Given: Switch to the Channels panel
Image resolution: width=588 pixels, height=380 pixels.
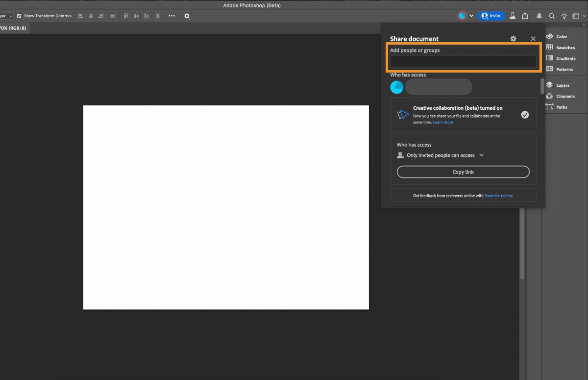Looking at the screenshot, I should (564, 96).
